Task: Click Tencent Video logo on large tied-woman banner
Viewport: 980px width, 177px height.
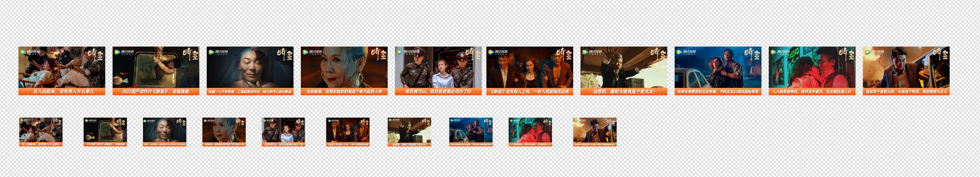Action: [x=30, y=52]
